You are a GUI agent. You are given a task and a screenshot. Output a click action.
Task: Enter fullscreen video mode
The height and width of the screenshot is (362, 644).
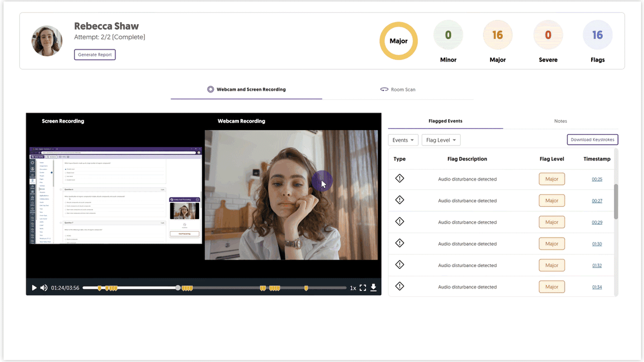[363, 288]
